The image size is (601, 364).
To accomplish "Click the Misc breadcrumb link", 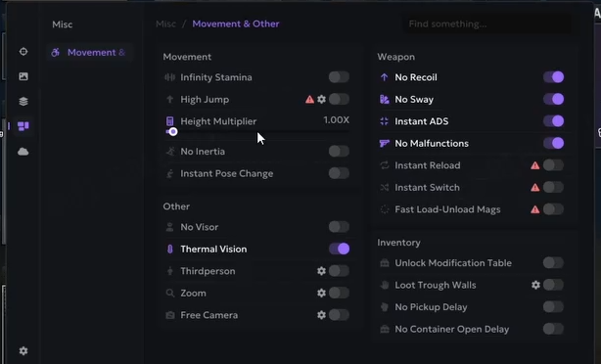I will [165, 23].
